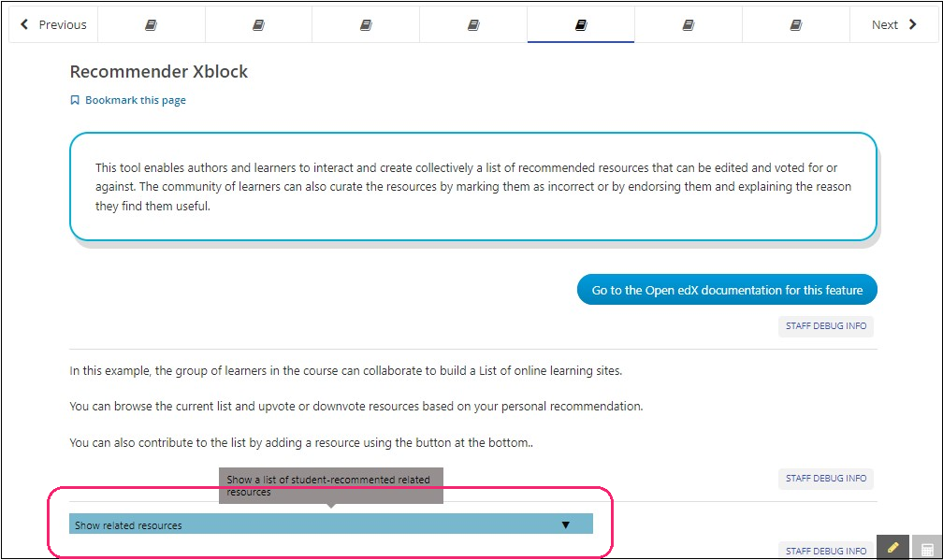Viewport: 943px width, 560px height.
Task: Select the active fifth unit book tab
Action: [581, 25]
